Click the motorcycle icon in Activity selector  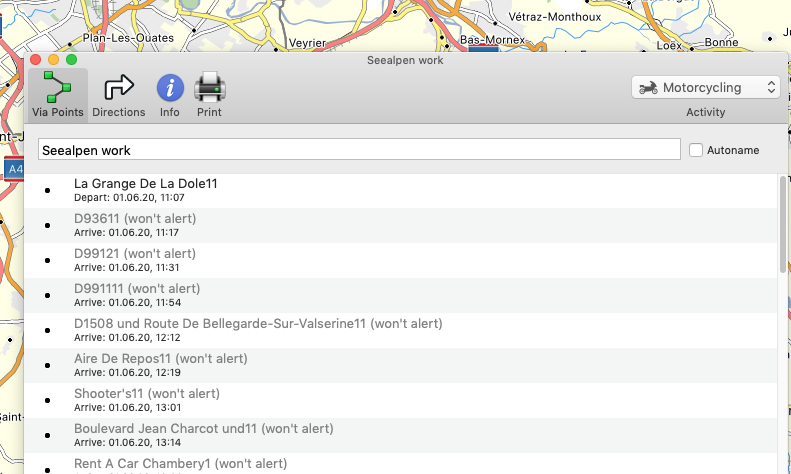[648, 88]
